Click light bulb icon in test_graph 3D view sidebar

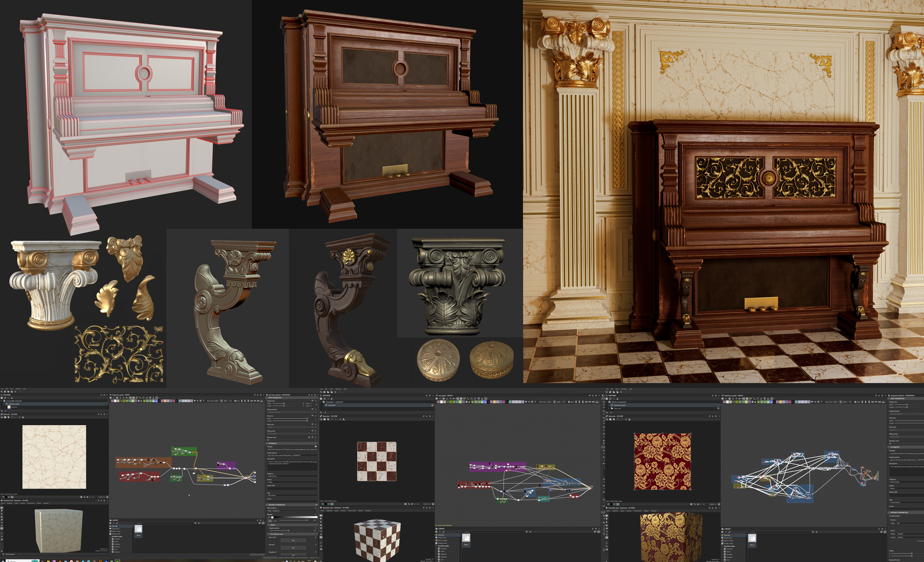click(321, 519)
